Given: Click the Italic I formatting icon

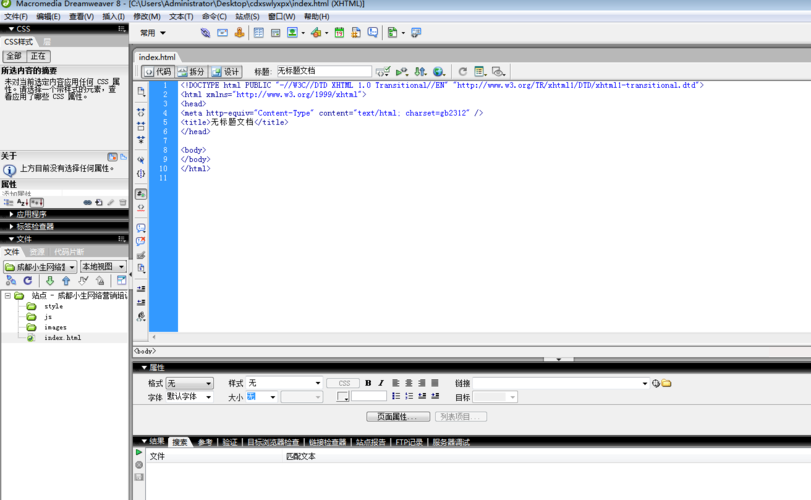Looking at the screenshot, I should pyautogui.click(x=381, y=383).
